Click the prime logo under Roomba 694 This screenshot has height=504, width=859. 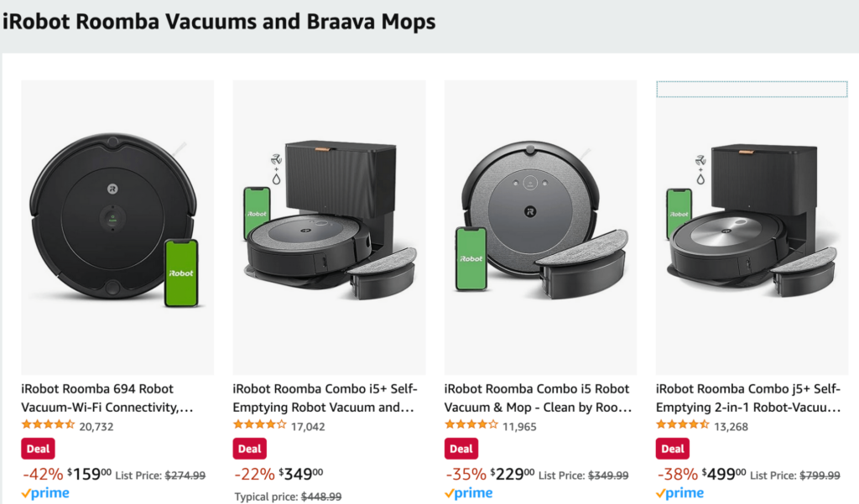[45, 493]
